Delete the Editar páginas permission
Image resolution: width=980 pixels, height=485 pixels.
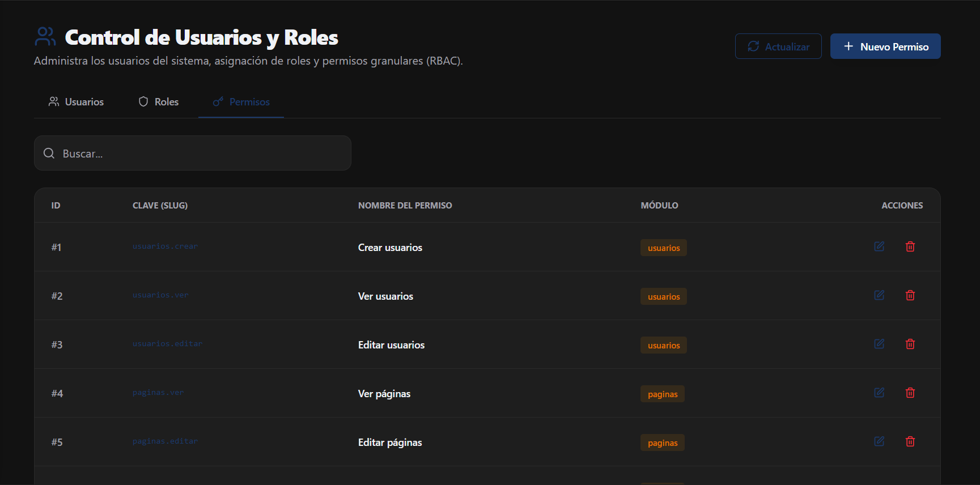(910, 441)
